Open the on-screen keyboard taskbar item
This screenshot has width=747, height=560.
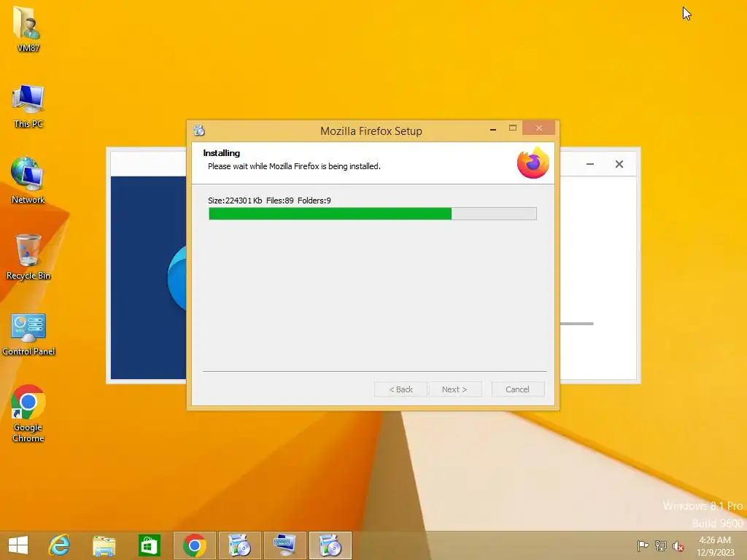(x=285, y=545)
